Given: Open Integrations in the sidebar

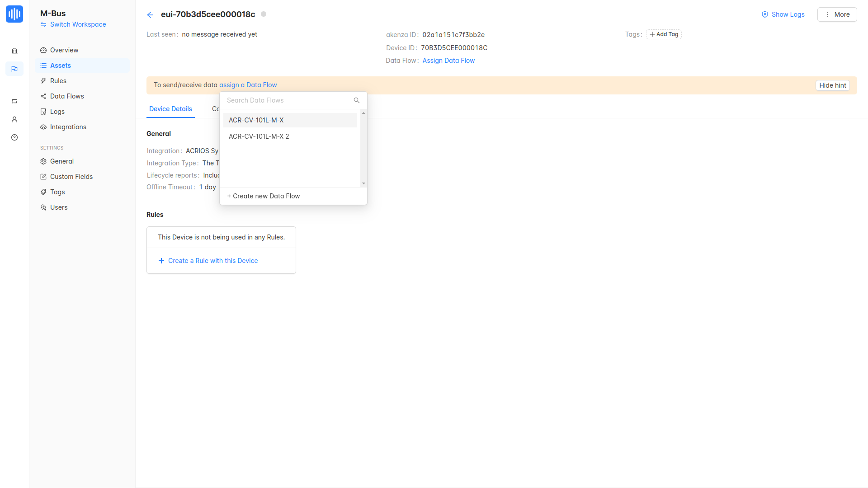Looking at the screenshot, I should tap(68, 127).
